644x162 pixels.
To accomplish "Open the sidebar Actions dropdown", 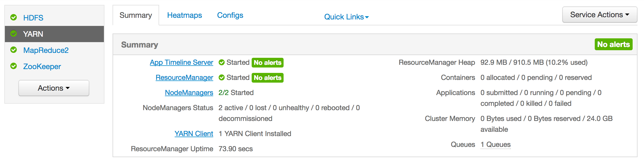I will click(54, 88).
